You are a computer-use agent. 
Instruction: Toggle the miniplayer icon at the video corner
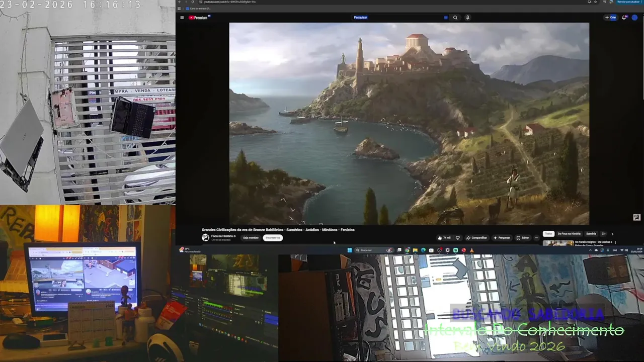[x=636, y=217]
